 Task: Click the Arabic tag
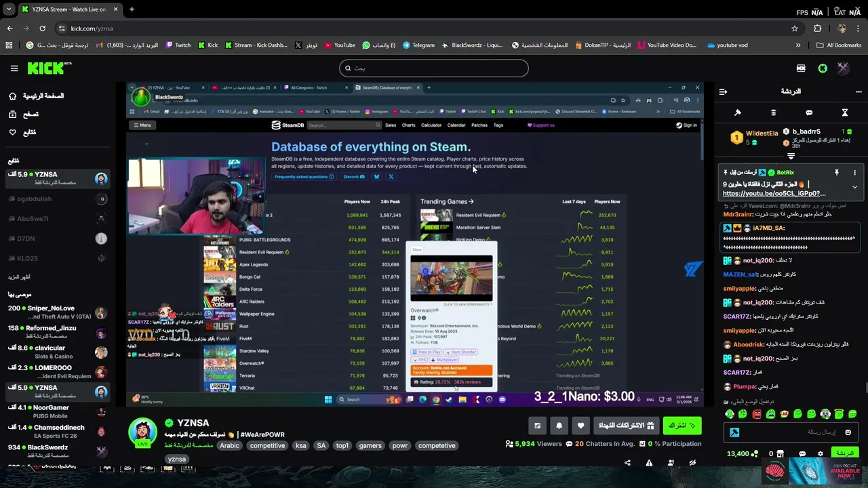coord(229,446)
